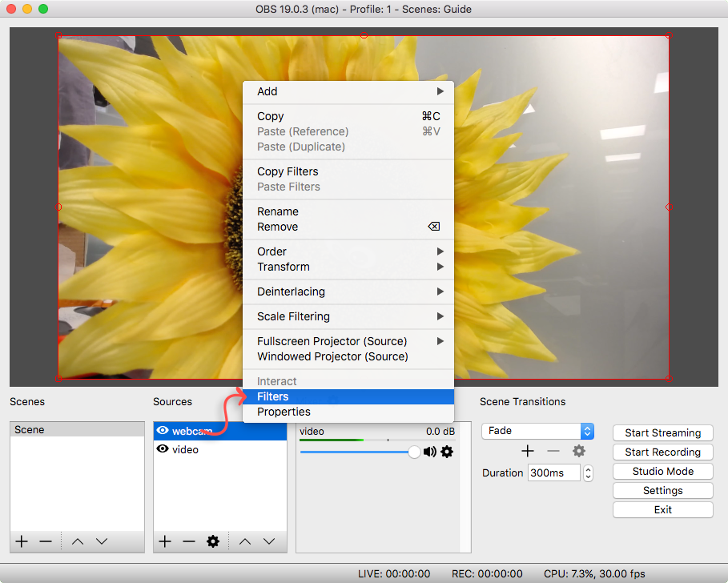Mute the video audio speaker icon
This screenshot has width=728, height=583.
point(429,452)
